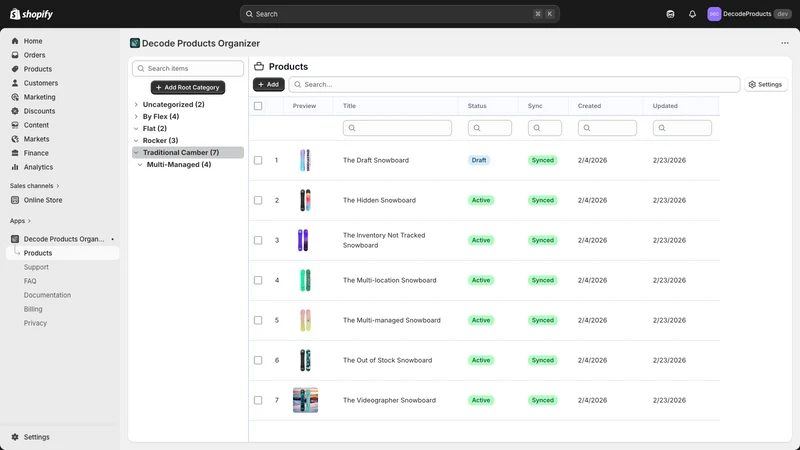
Task: Click the Online Store icon
Action: click(15, 200)
